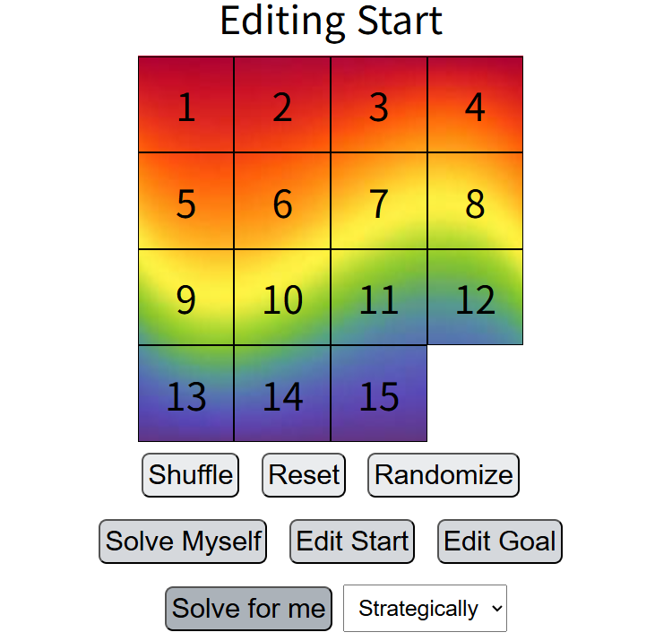Switch to Edit Start mode
The image size is (672, 641).
point(352,541)
